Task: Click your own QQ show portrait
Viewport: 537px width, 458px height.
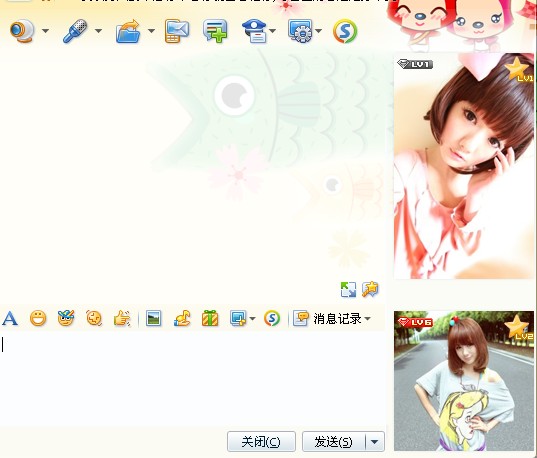Action: [x=464, y=381]
